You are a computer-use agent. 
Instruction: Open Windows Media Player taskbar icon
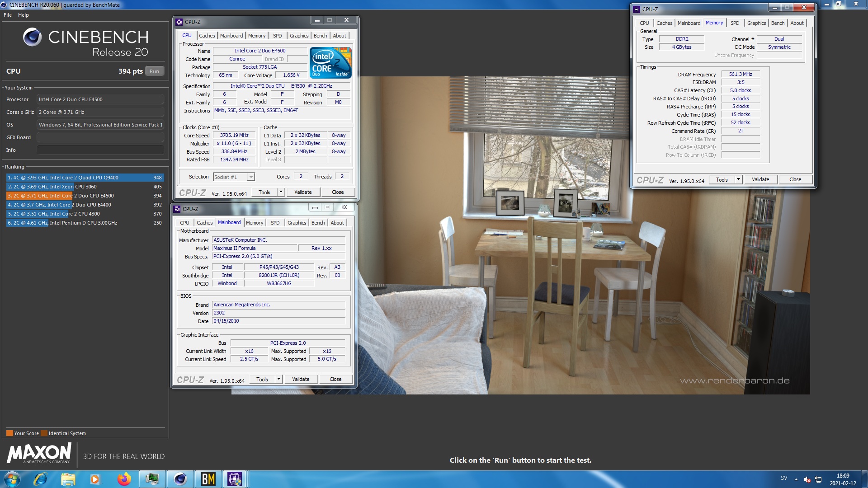click(95, 479)
